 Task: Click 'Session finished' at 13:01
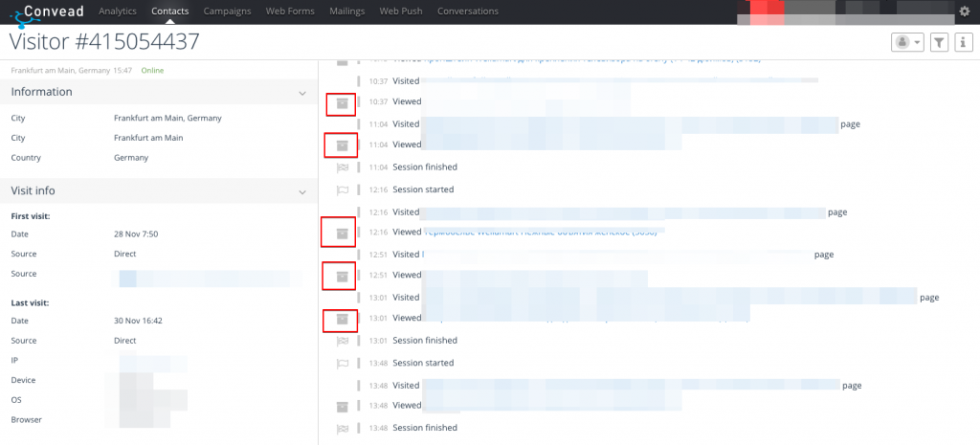[x=425, y=340]
